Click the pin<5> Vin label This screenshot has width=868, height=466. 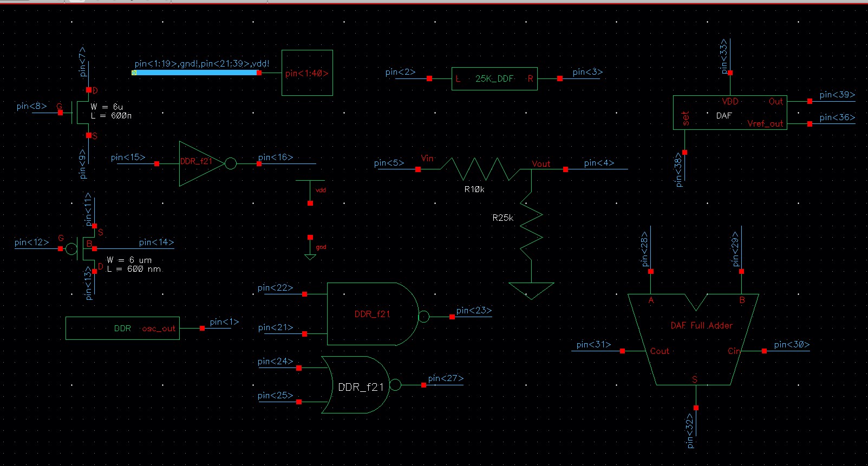click(x=389, y=163)
